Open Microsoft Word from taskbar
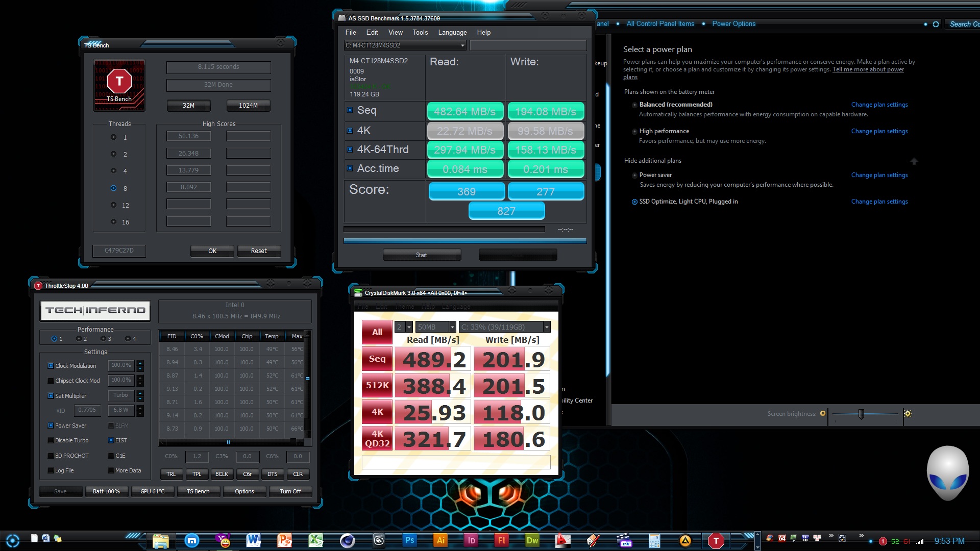Image resolution: width=980 pixels, height=551 pixels. click(x=254, y=541)
